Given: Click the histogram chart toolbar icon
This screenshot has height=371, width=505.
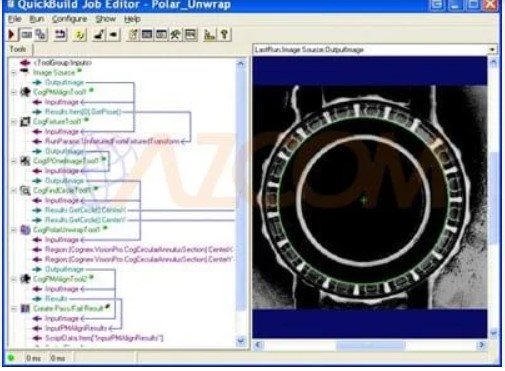Looking at the screenshot, I should point(209,35).
